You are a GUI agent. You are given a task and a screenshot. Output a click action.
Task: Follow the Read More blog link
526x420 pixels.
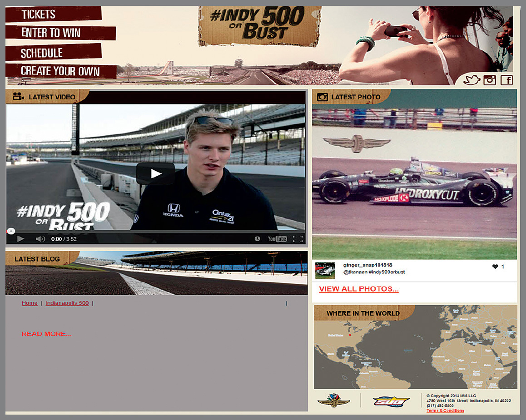click(x=46, y=334)
